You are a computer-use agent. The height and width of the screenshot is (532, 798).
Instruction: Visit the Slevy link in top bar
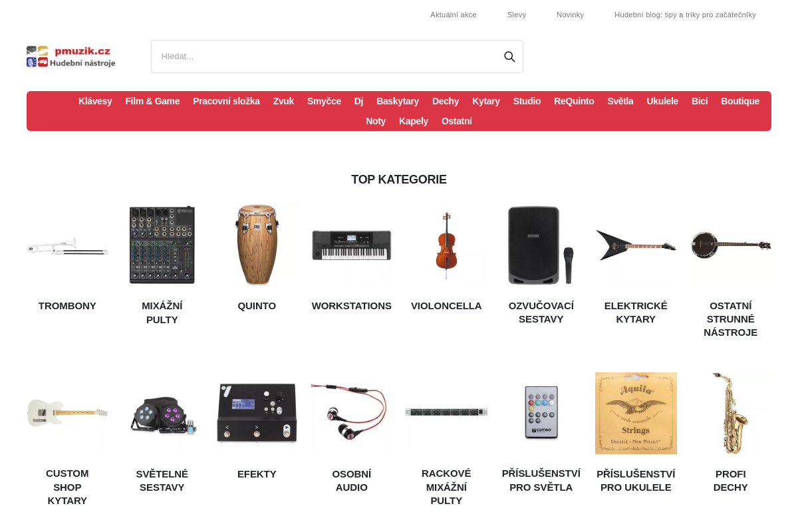tap(517, 15)
